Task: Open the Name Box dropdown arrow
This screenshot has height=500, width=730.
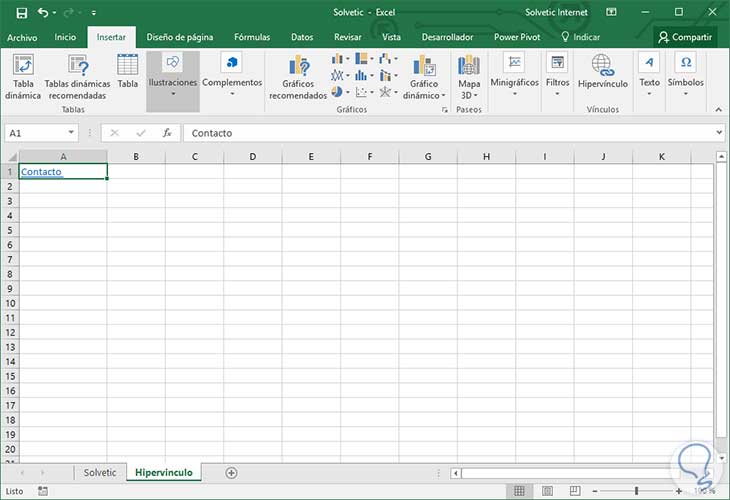Action: 71,133
